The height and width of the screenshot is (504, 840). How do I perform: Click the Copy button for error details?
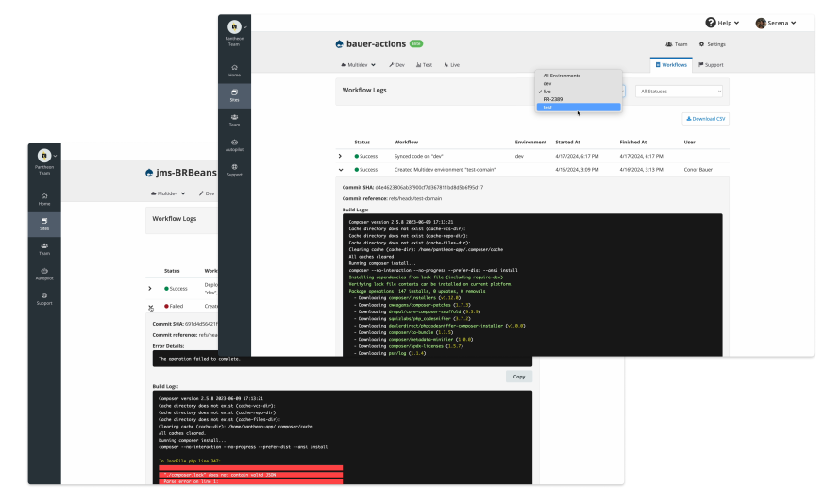coord(518,377)
